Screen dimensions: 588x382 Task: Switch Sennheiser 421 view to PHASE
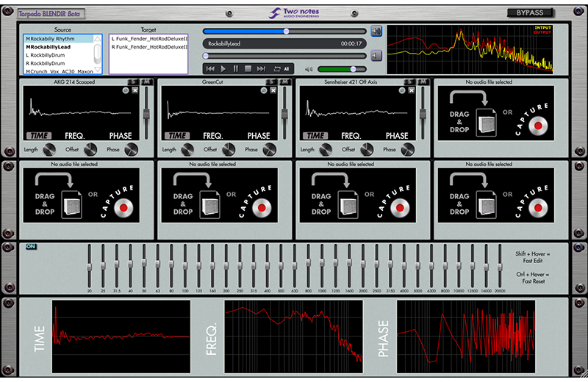pos(397,136)
